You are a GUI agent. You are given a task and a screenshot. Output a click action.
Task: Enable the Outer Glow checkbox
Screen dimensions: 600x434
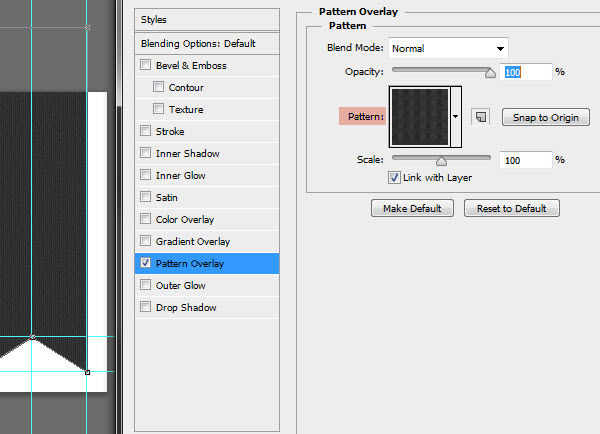[145, 285]
